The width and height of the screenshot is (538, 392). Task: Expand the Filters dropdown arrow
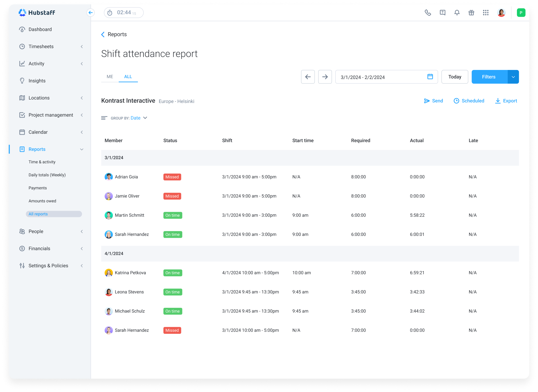(513, 77)
